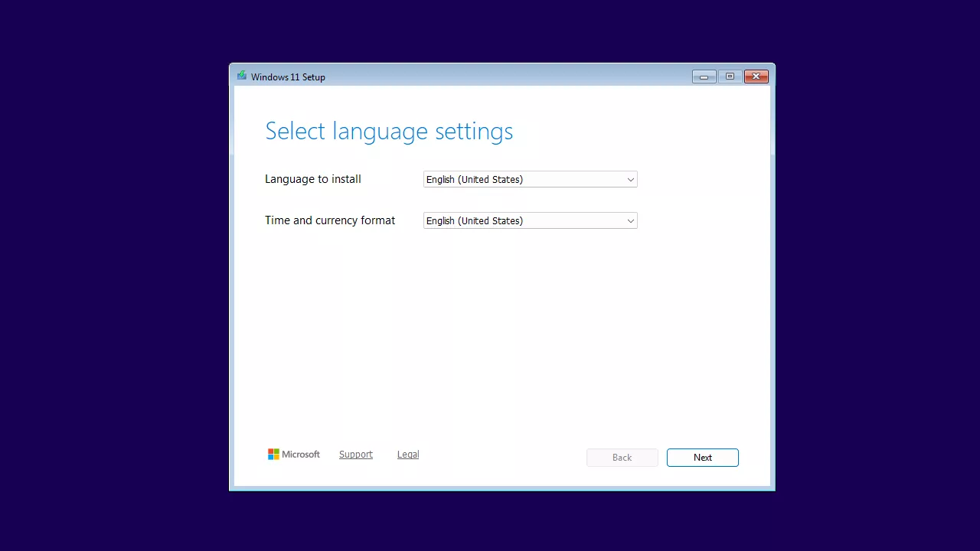The image size is (980, 551).
Task: Click the disabled Back button
Action: tap(622, 457)
